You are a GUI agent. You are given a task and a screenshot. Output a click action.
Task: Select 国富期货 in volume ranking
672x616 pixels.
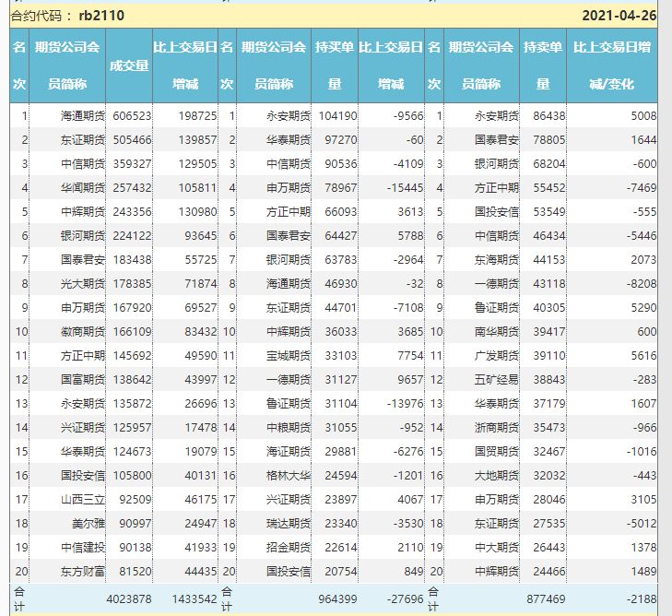tap(83, 380)
